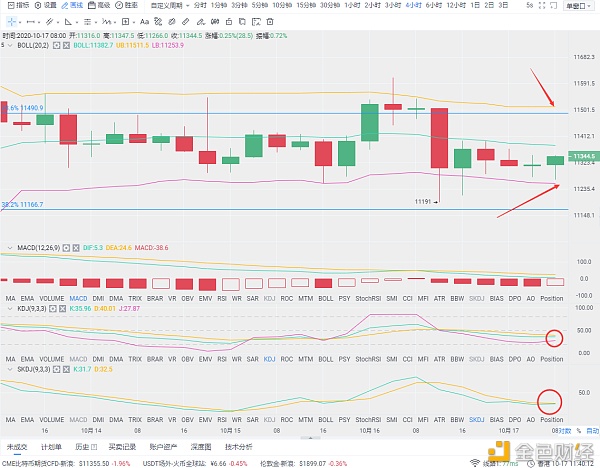Open BOLL indicator settings square icon
The height and width of the screenshot is (468, 600).
[x=56, y=46]
